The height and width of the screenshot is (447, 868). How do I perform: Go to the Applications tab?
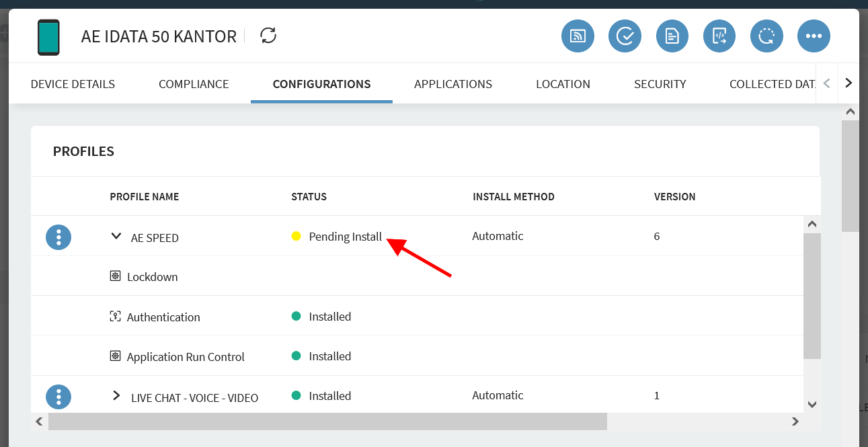(x=453, y=84)
